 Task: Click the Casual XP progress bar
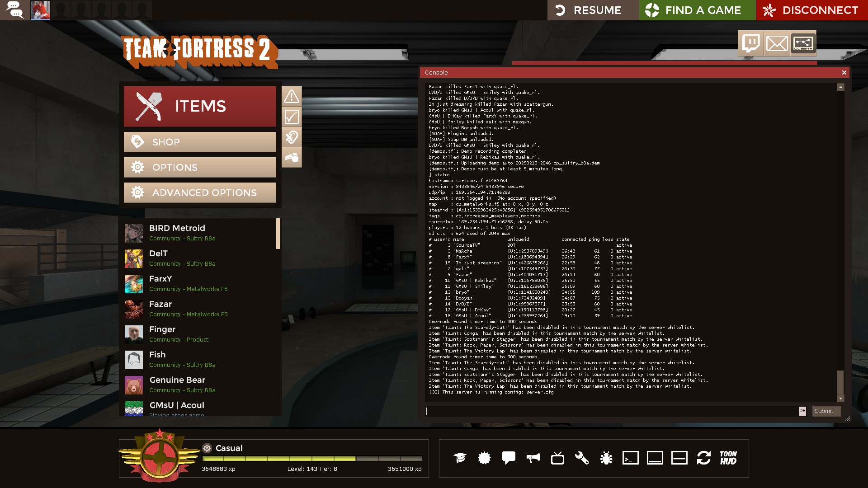312,458
